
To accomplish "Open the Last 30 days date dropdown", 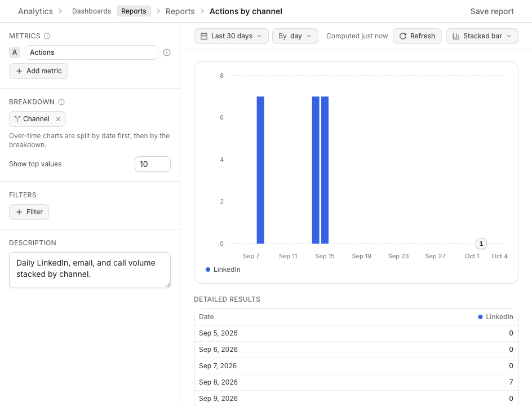I will point(231,36).
